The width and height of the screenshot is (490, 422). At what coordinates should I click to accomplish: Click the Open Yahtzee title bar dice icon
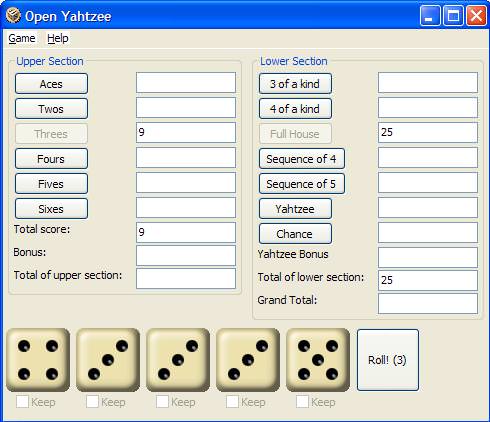[x=13, y=16]
